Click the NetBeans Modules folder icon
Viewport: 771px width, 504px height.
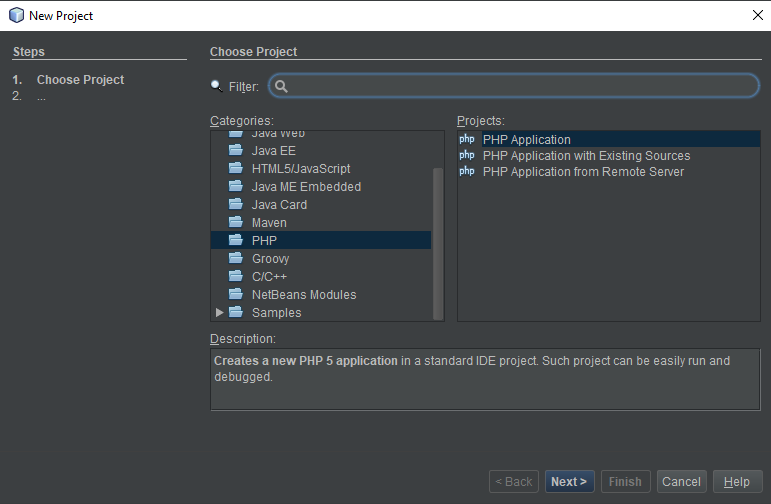point(236,294)
